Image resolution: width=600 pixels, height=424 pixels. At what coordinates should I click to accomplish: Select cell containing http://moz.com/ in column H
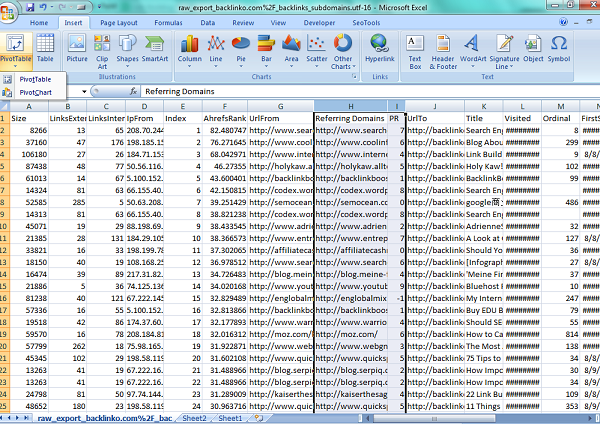click(x=351, y=334)
